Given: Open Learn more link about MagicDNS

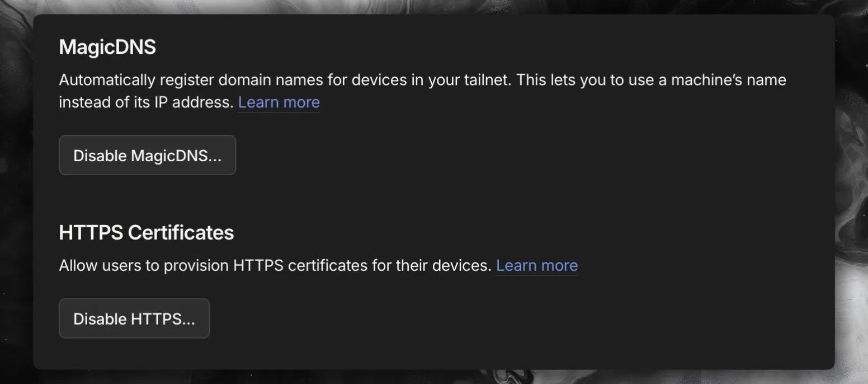Looking at the screenshot, I should (x=279, y=102).
